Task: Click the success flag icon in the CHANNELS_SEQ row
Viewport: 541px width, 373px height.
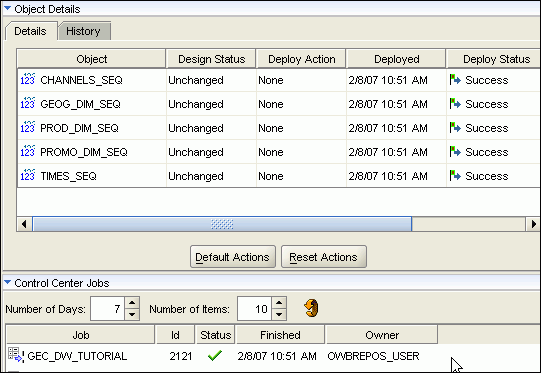Action: click(x=455, y=80)
